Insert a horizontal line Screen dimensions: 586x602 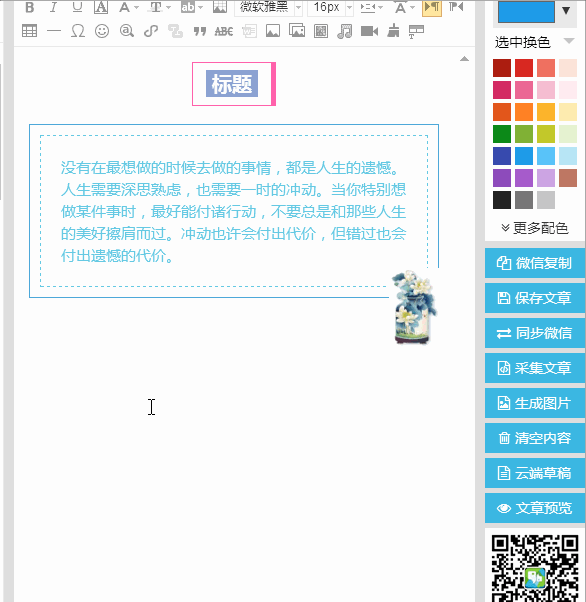pyautogui.click(x=54, y=31)
